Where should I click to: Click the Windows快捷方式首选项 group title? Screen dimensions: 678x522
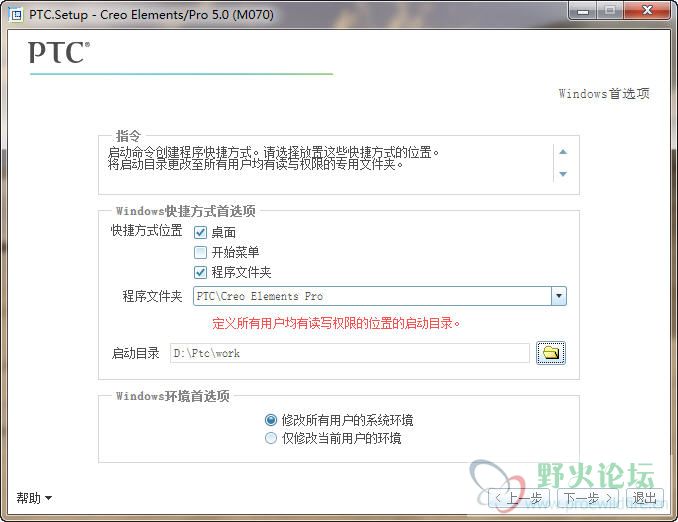[185, 211]
